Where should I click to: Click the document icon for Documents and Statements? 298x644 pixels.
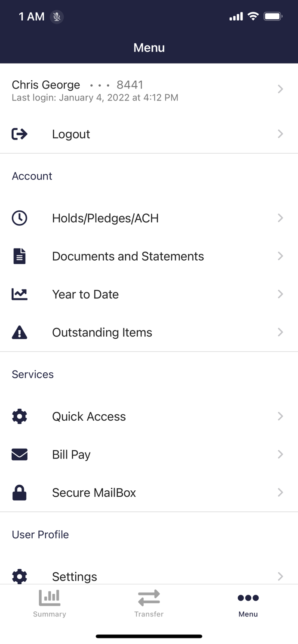(x=19, y=256)
